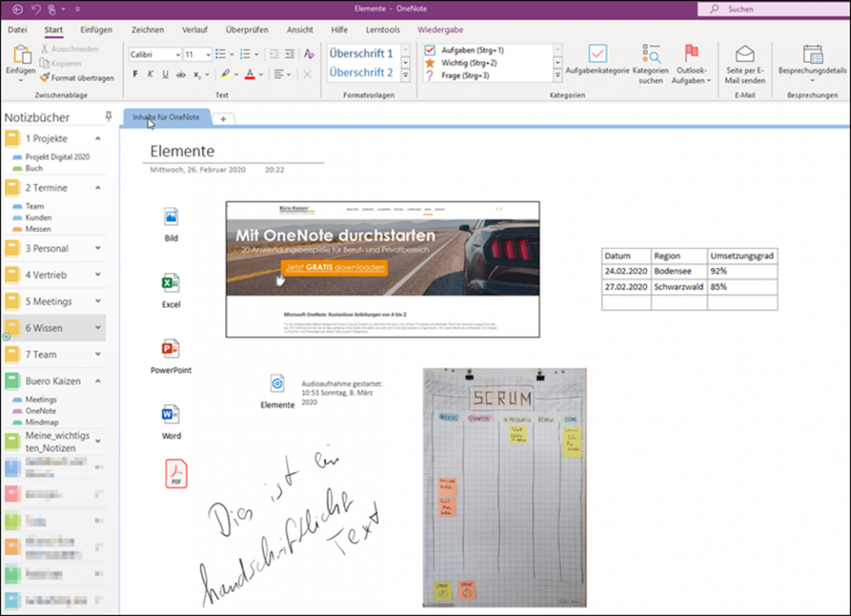Enable italic formatting
This screenshot has height=616, width=851.
coord(149,73)
